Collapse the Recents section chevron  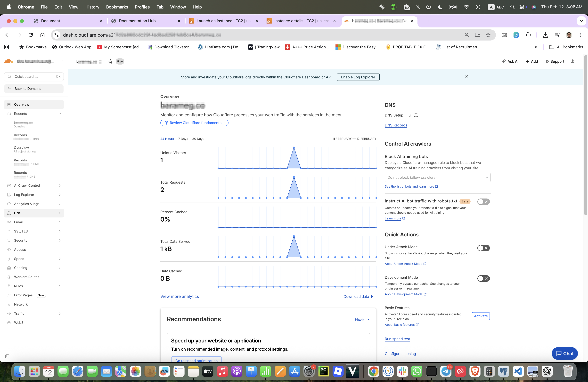click(x=60, y=114)
